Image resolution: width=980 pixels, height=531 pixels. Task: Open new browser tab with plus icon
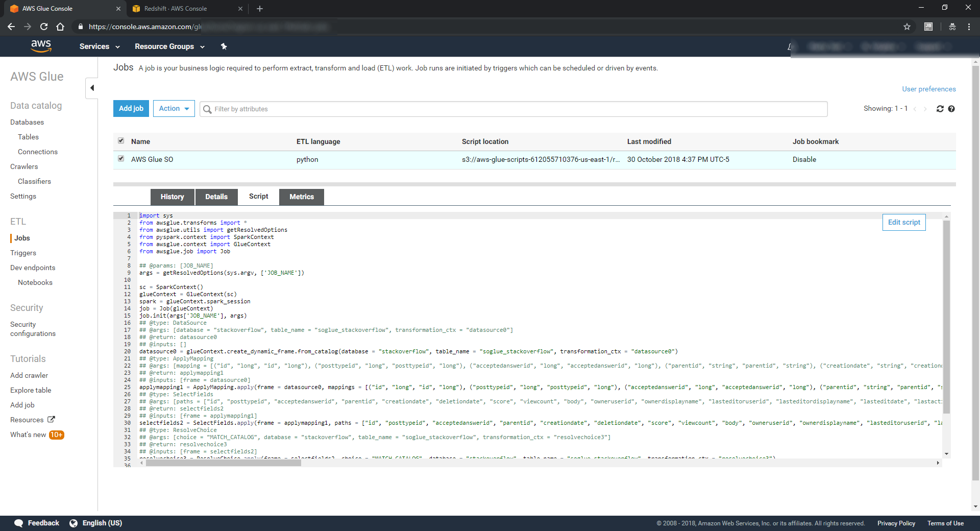(260, 9)
